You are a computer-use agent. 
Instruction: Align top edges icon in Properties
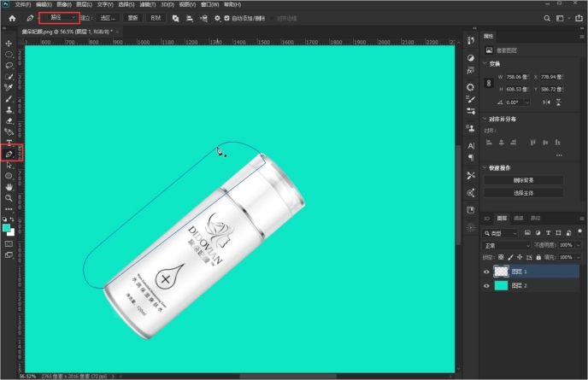pos(532,143)
